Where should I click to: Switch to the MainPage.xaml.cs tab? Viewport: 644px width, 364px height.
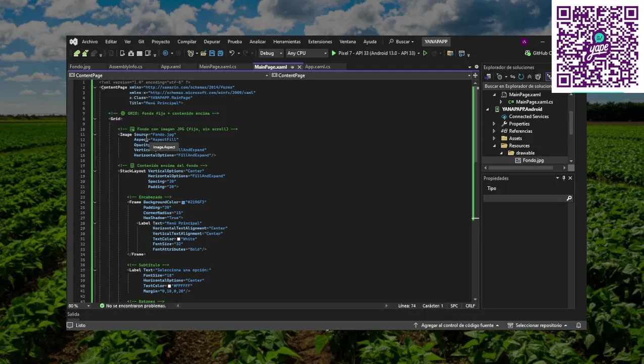pos(218,67)
